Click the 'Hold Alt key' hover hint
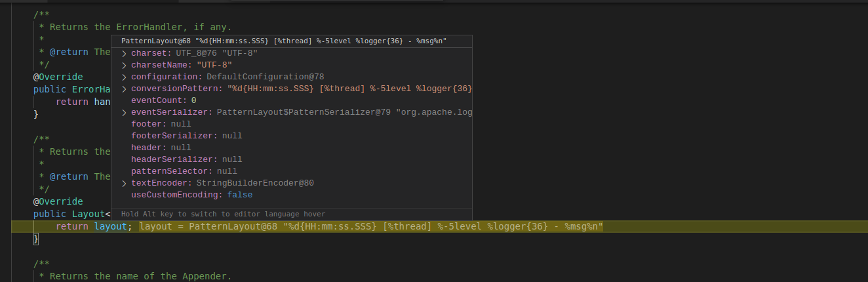The height and width of the screenshot is (282, 868). tap(223, 214)
